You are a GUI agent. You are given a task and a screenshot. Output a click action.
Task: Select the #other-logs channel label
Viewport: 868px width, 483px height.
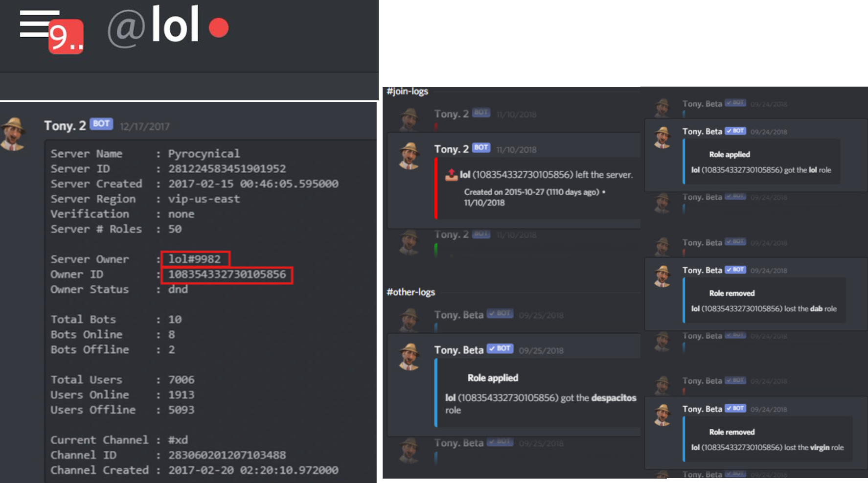[411, 292]
